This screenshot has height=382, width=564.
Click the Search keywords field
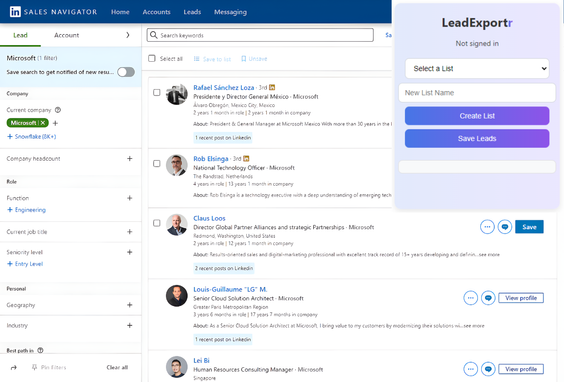click(x=260, y=35)
